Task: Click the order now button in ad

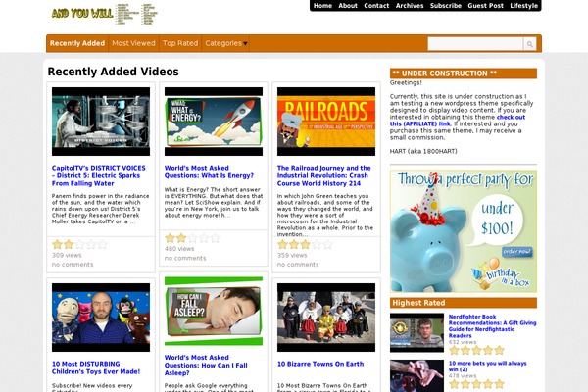Action: click(517, 251)
